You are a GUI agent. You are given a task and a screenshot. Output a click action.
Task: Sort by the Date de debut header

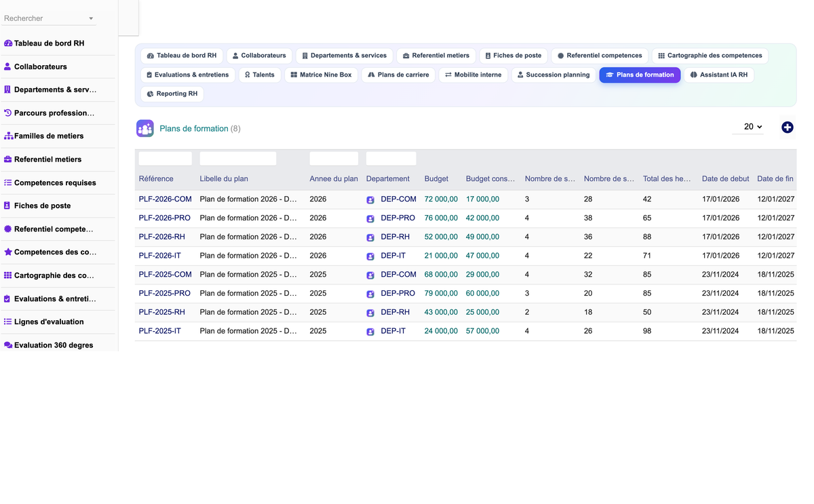(x=726, y=179)
